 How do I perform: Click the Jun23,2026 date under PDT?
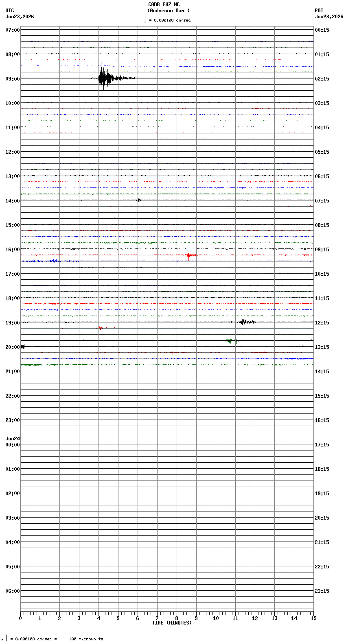[x=329, y=17]
